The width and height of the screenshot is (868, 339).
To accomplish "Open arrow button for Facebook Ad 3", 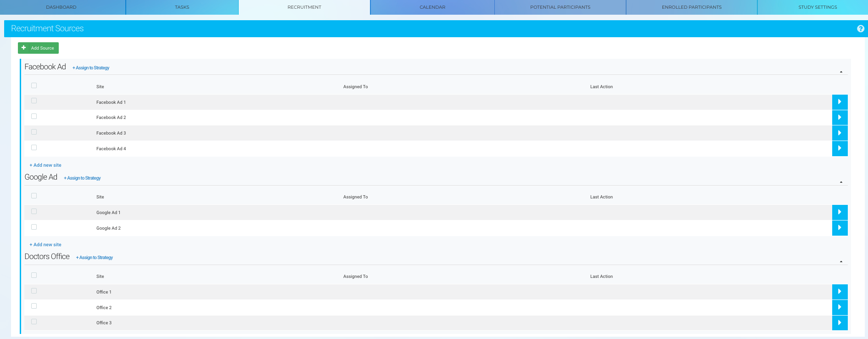I will point(840,133).
